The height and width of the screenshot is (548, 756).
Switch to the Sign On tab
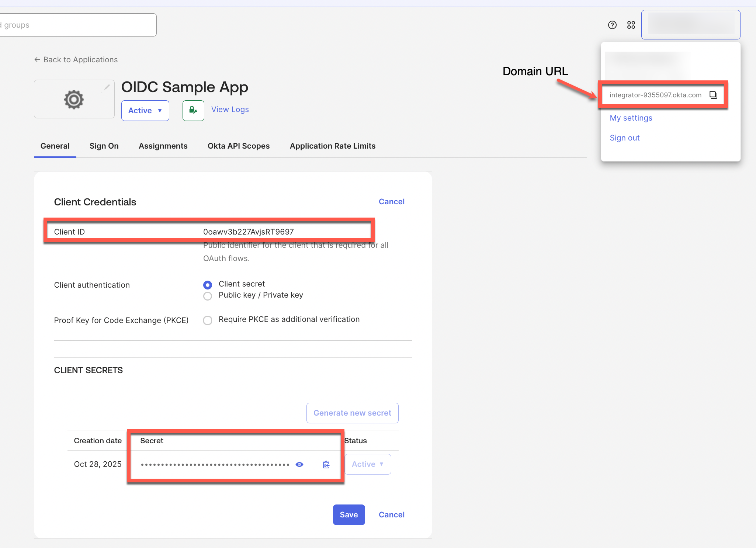point(104,146)
